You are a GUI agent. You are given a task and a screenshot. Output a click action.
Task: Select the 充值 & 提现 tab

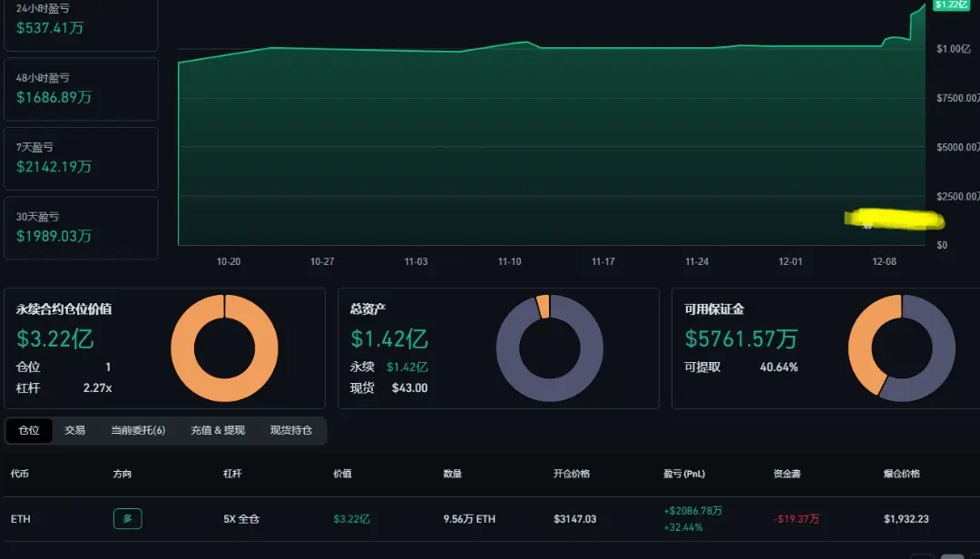coord(218,430)
